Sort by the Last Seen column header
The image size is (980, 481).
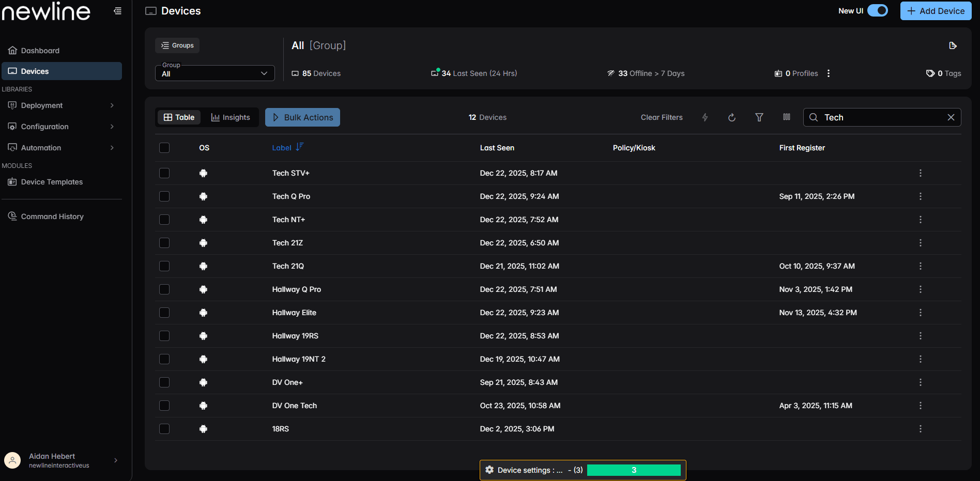[497, 148]
